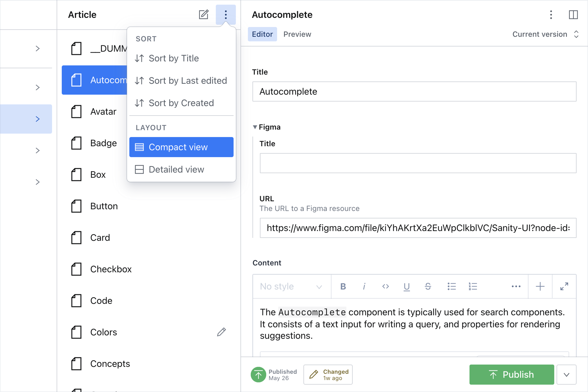
Task: Apply underline formatting
Action: (x=407, y=287)
